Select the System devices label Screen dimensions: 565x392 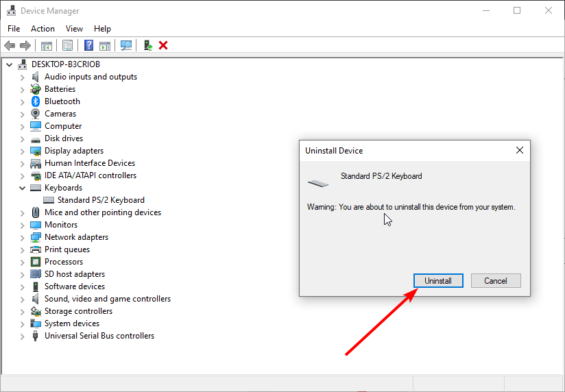point(72,323)
